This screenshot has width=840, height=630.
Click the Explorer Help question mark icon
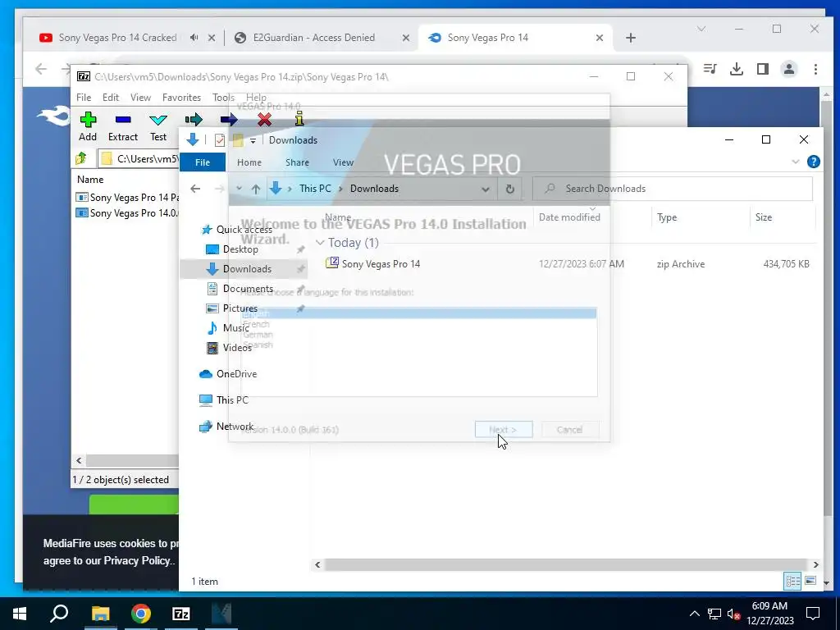tap(813, 162)
